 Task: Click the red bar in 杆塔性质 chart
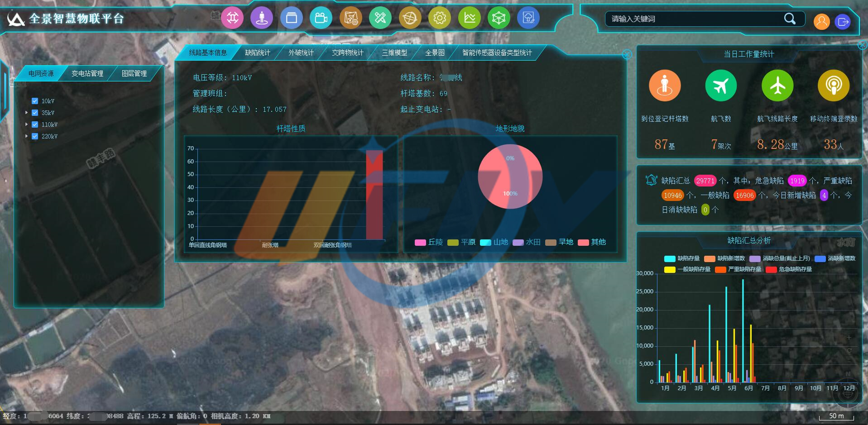374,195
